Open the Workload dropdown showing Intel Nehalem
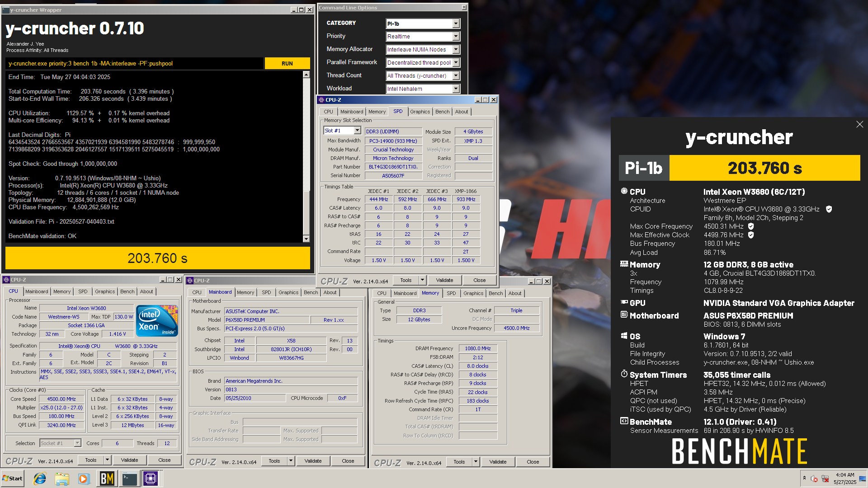Screen dimensions: 868x488 click(456, 89)
